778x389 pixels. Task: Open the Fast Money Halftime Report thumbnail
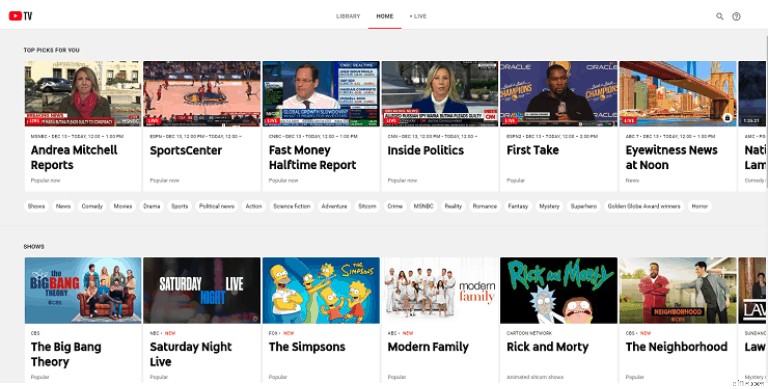pos(321,93)
